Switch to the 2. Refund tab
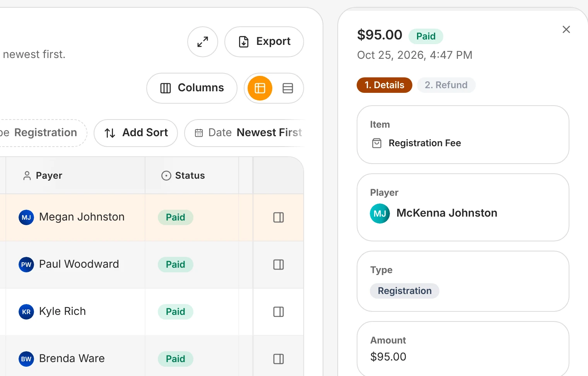 pyautogui.click(x=446, y=85)
